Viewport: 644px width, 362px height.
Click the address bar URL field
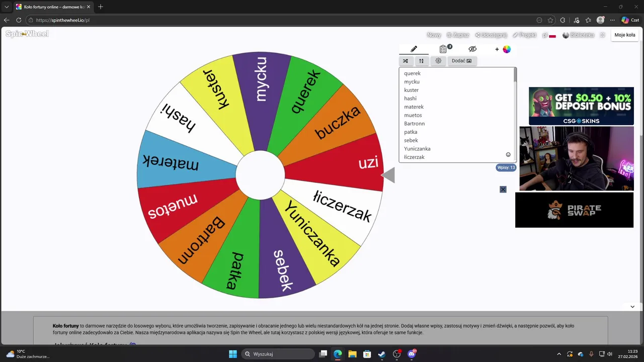282,20
